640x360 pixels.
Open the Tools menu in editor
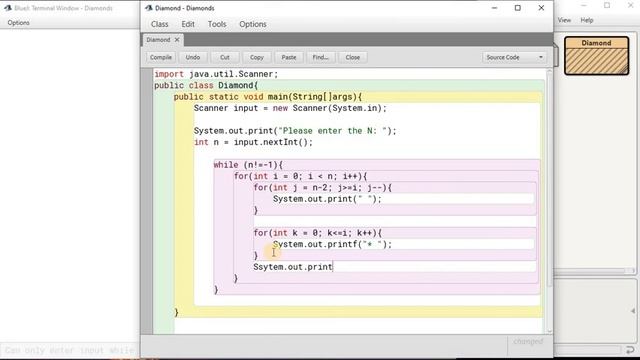(x=217, y=24)
